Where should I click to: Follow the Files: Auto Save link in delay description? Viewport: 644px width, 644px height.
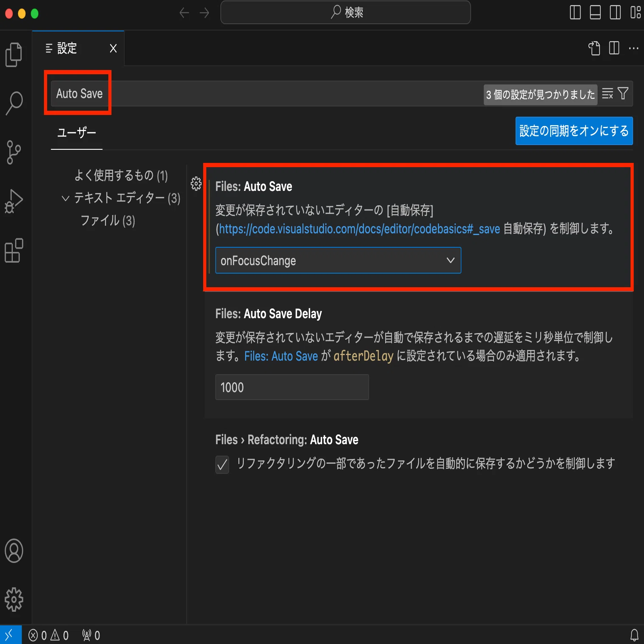pos(281,356)
